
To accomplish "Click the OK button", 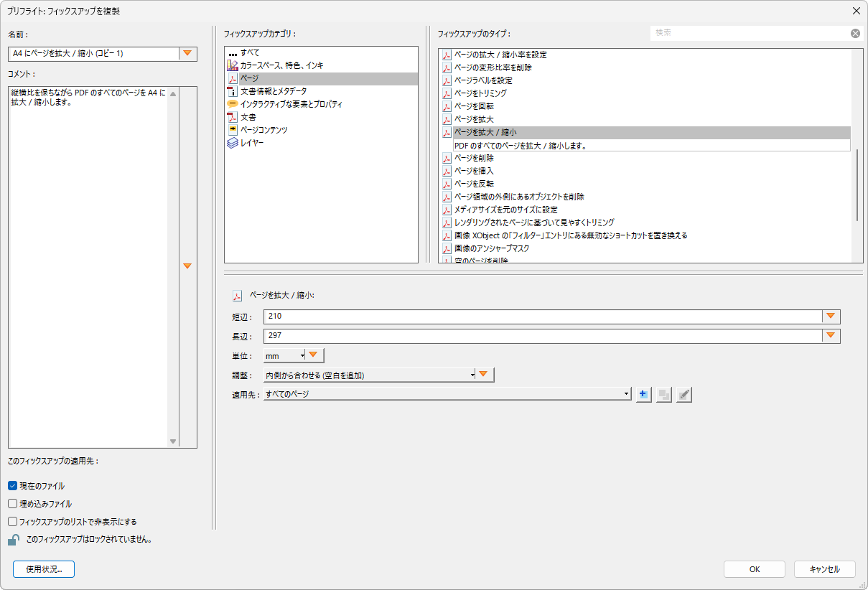I will (754, 568).
